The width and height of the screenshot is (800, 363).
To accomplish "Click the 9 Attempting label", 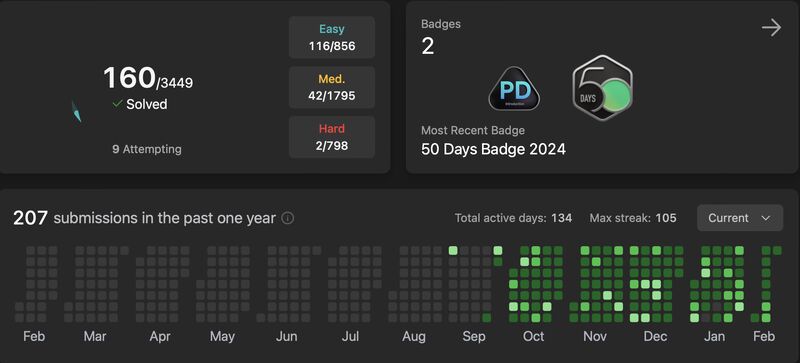I will point(147,149).
